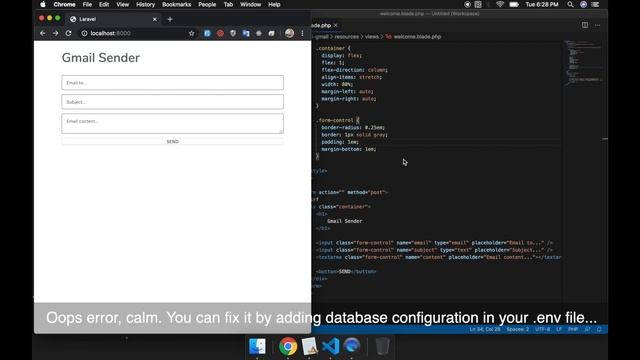
Task: Click the Email to input field
Action: [x=172, y=82]
